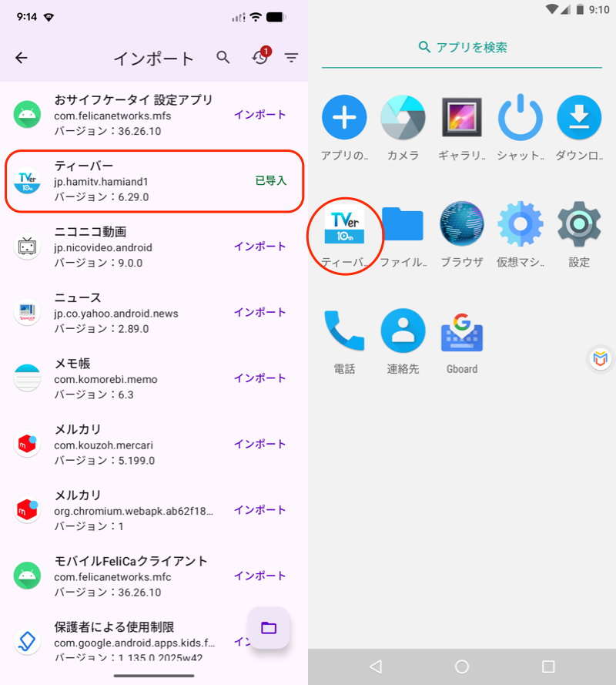
Task: Tap the floating shield icon at right edge
Action: pyautogui.click(x=601, y=359)
